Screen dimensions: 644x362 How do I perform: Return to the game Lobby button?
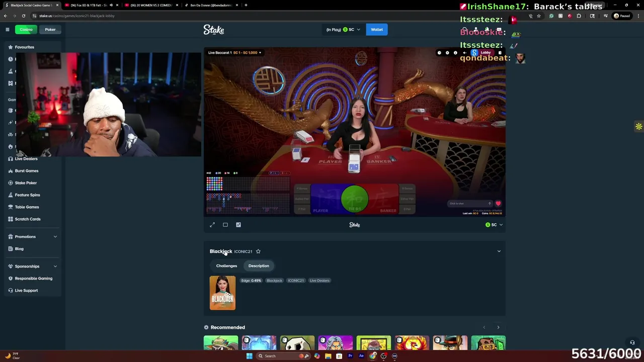[x=482, y=53]
